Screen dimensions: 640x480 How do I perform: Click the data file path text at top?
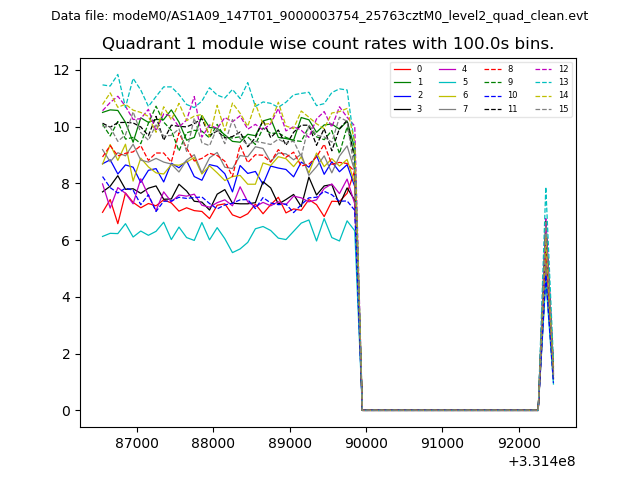pyautogui.click(x=319, y=16)
